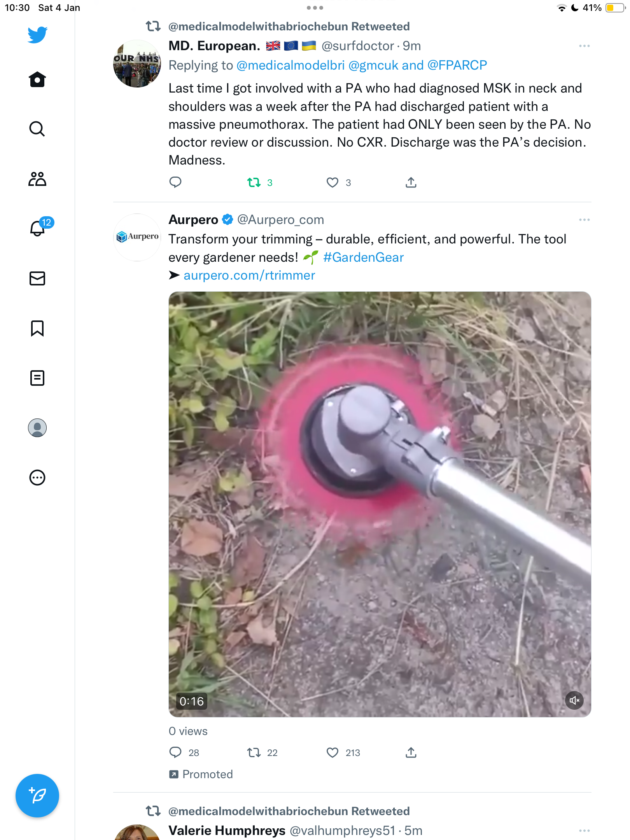
Task: Open more options on the Aurpero tweet
Action: (584, 220)
